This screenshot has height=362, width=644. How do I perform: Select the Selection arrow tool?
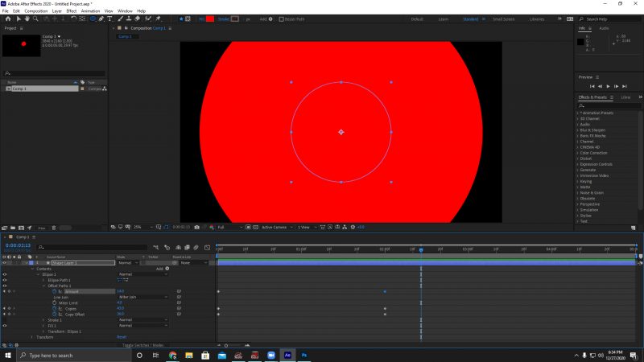tap(19, 19)
